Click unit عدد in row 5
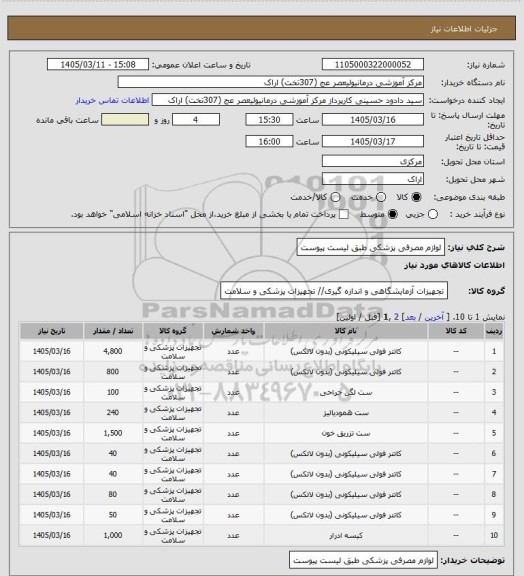Viewport: 524px width, 576px height. (233, 433)
